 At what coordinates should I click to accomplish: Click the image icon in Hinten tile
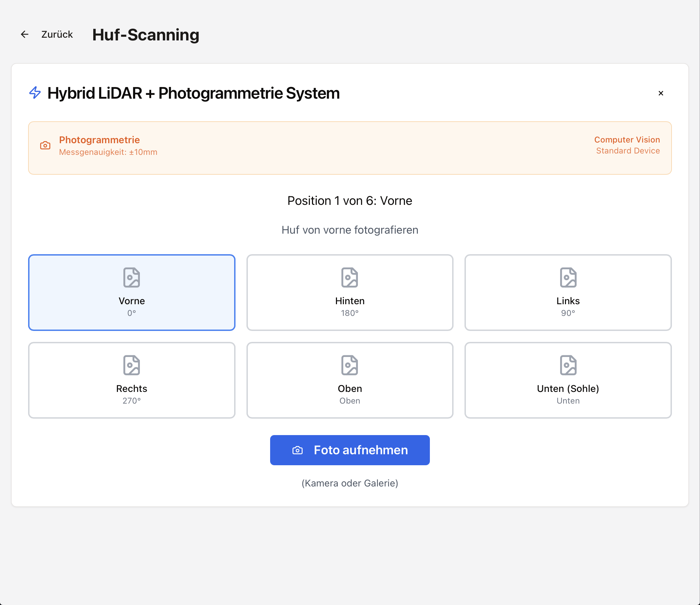pos(350,277)
